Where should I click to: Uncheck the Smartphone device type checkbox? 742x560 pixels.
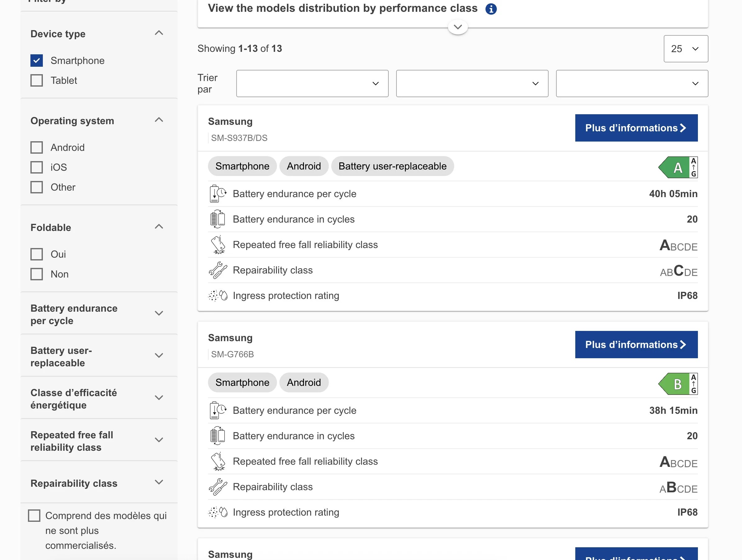(x=37, y=61)
